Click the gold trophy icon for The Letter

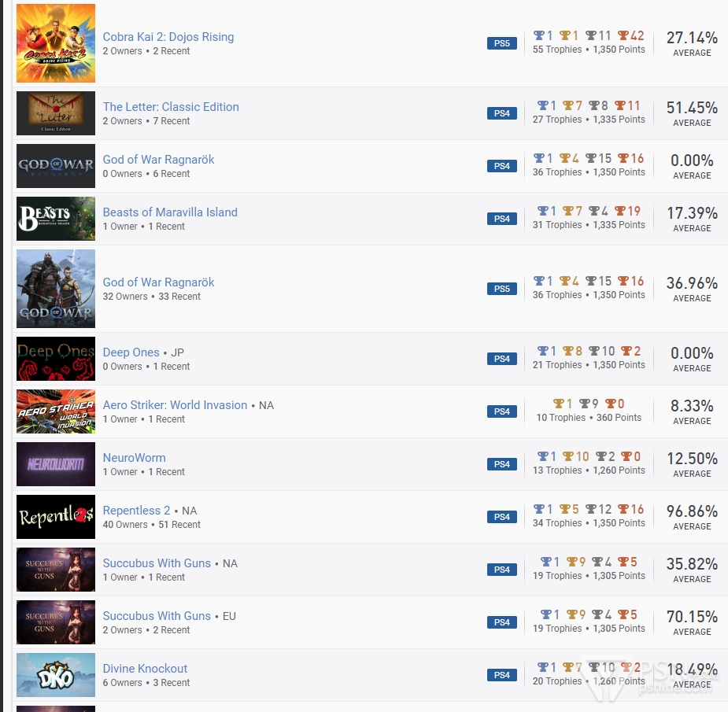point(568,106)
